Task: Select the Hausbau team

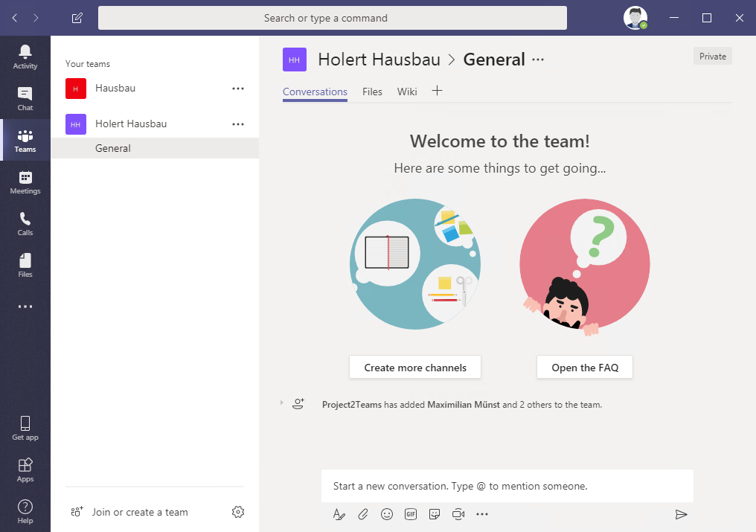Action: 155,89
